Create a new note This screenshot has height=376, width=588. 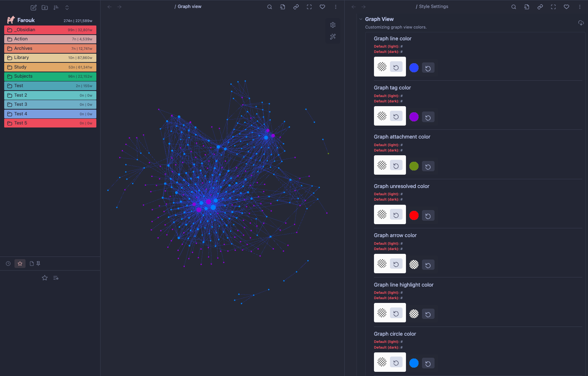tap(33, 7)
